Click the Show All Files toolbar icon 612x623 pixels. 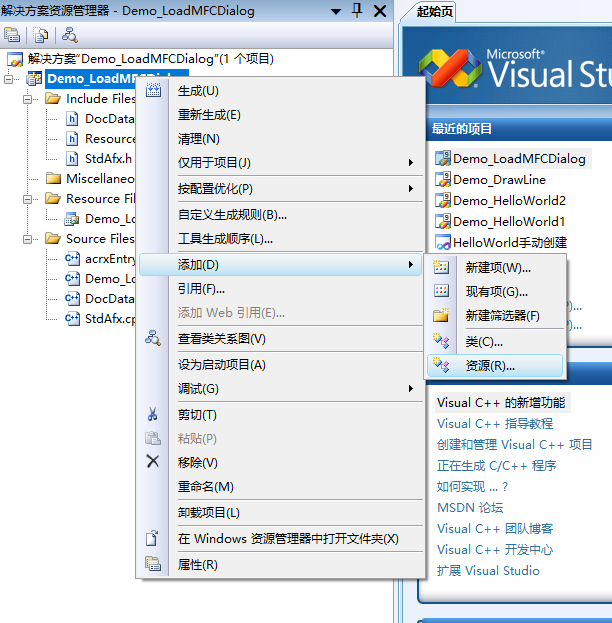point(40,35)
